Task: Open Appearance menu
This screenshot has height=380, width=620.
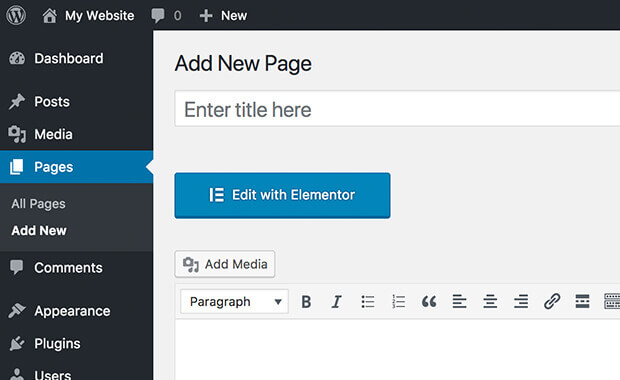Action: (x=76, y=311)
